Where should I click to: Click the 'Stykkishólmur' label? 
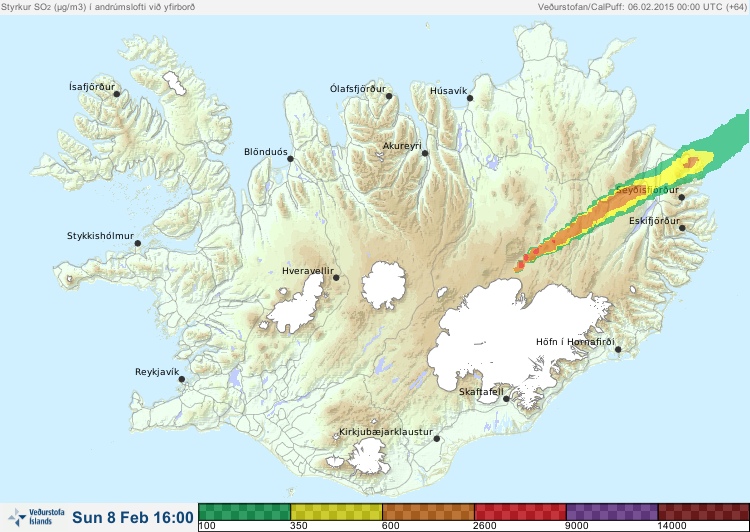tap(100, 236)
